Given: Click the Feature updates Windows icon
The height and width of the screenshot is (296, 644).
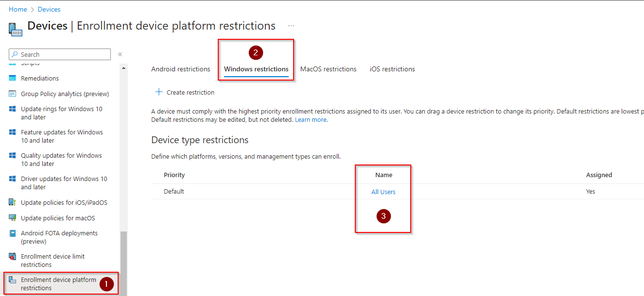Looking at the screenshot, I should 13,132.
